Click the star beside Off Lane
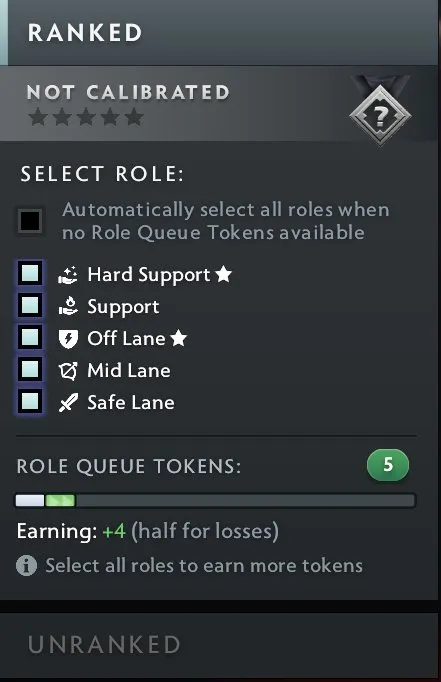Viewport: 441px width, 682px height. [x=178, y=338]
